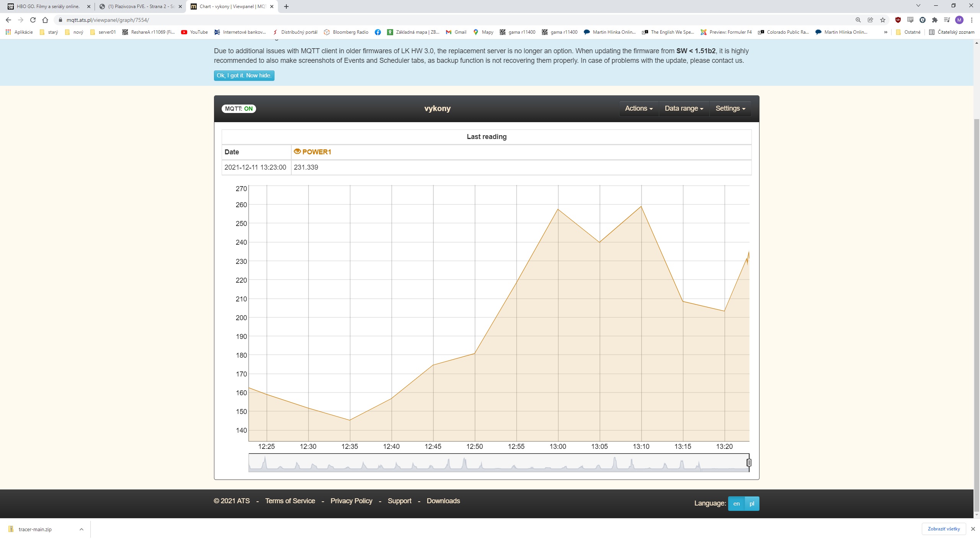Screen dimensions: 980x540
Task: Open the ReshareA r11069 bookmark
Action: click(149, 32)
